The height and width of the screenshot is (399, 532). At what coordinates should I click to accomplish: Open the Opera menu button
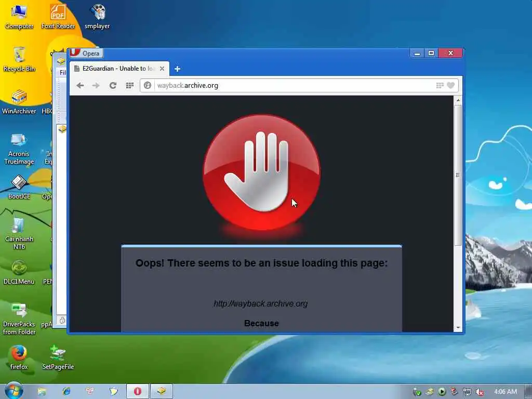86,54
